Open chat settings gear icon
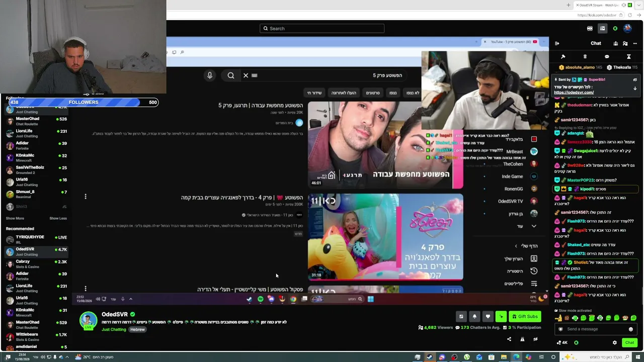This screenshot has width=644, height=362. click(x=614, y=343)
